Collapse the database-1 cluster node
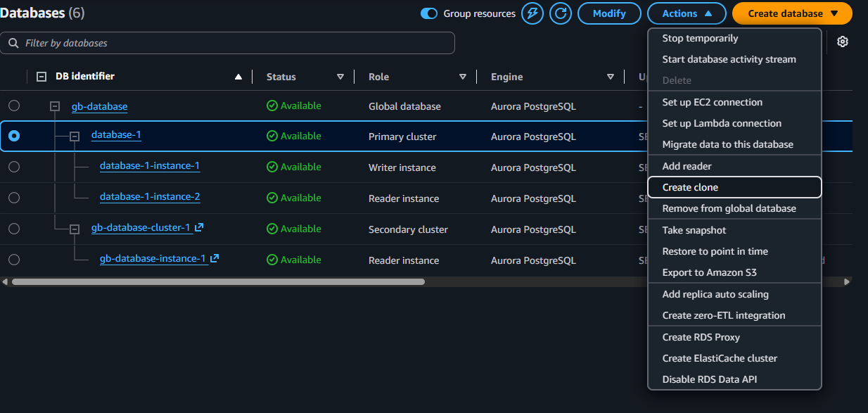 pos(75,136)
